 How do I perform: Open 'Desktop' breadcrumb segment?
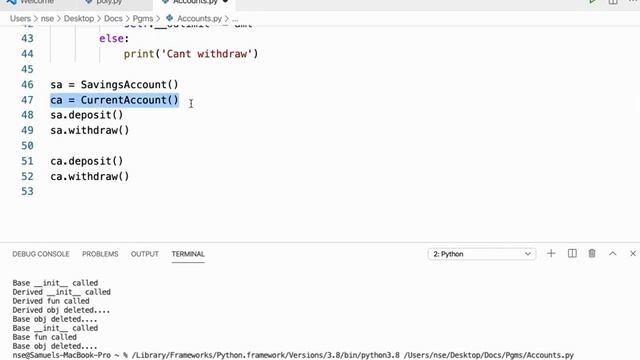tap(79, 18)
